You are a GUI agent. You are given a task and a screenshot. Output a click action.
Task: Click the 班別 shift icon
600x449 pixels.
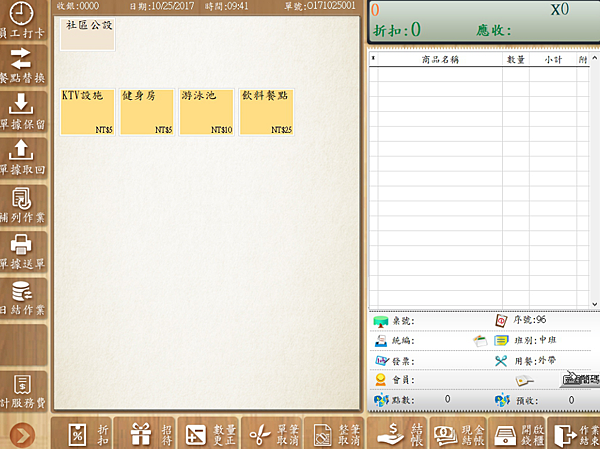click(501, 340)
